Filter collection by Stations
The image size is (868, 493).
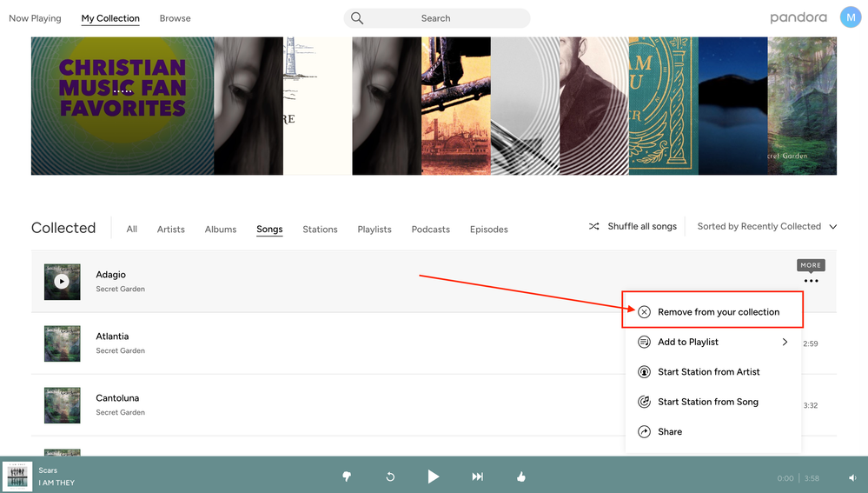pos(320,230)
